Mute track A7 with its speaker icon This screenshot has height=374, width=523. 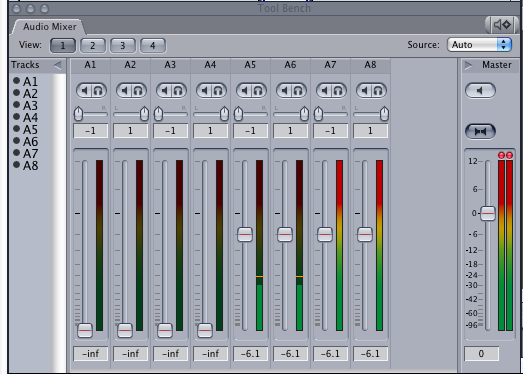325,90
